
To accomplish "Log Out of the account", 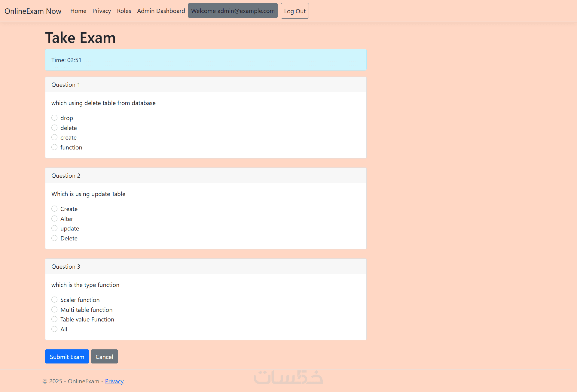I will click(x=295, y=11).
